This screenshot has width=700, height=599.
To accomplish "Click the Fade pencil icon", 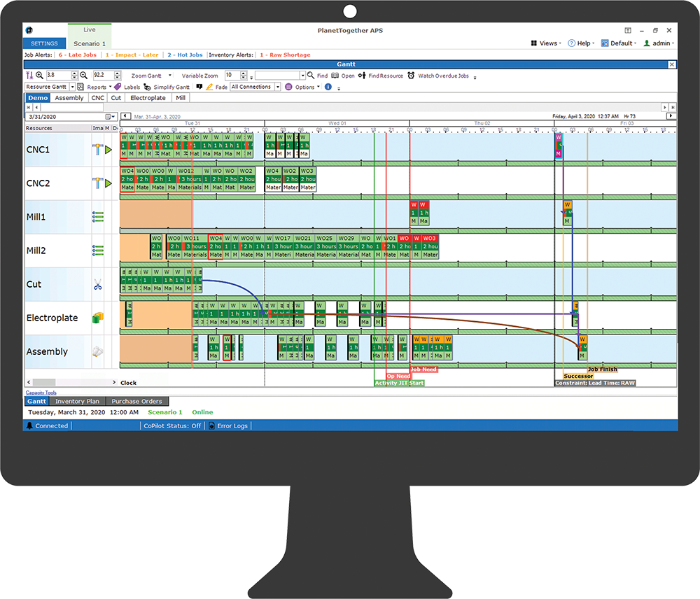I will tap(209, 87).
